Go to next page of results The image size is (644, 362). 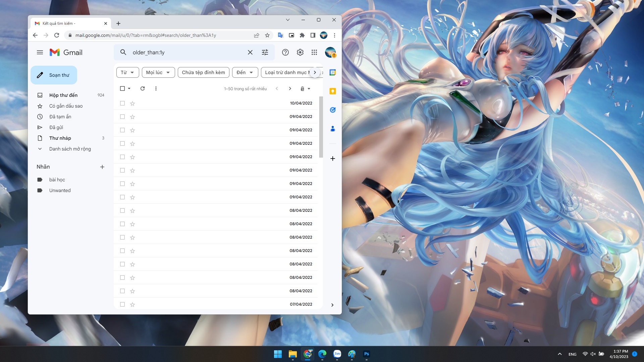290,88
